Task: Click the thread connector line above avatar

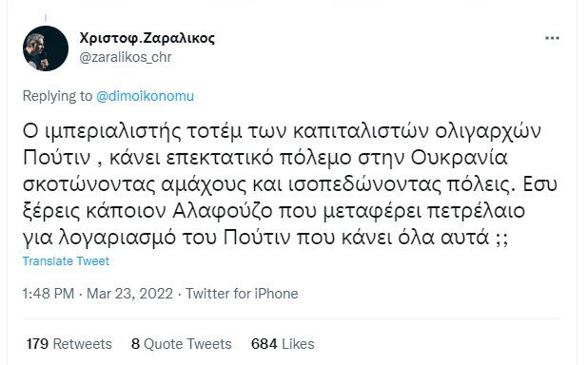Action: point(46,18)
